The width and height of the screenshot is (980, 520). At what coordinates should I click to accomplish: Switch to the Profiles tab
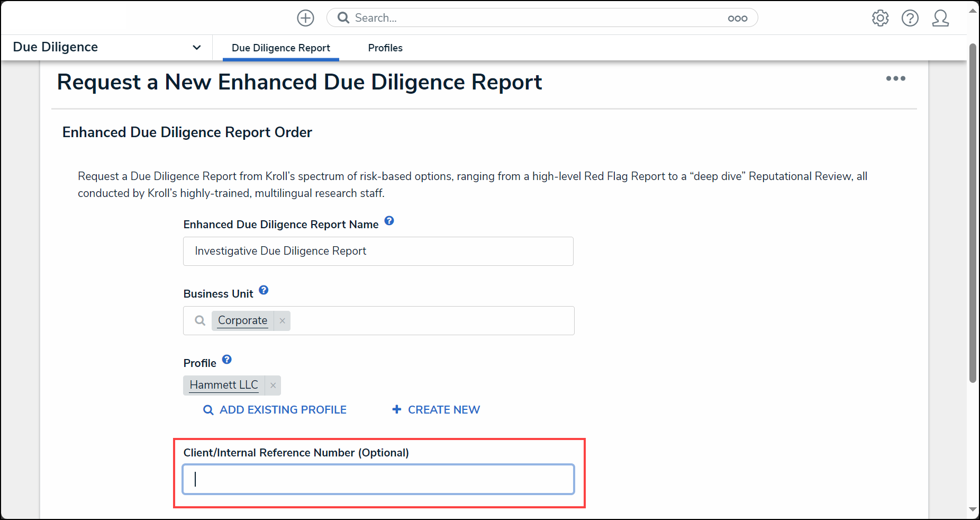pyautogui.click(x=385, y=48)
